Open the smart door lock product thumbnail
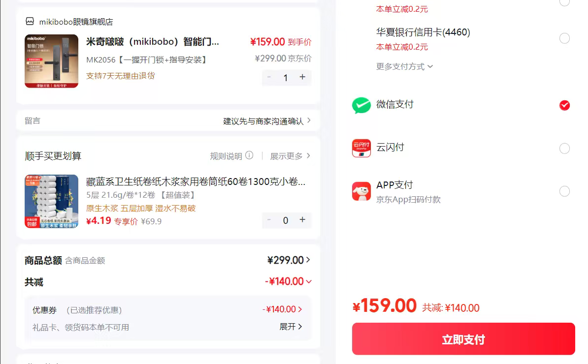The height and width of the screenshot is (364, 588). tap(52, 61)
